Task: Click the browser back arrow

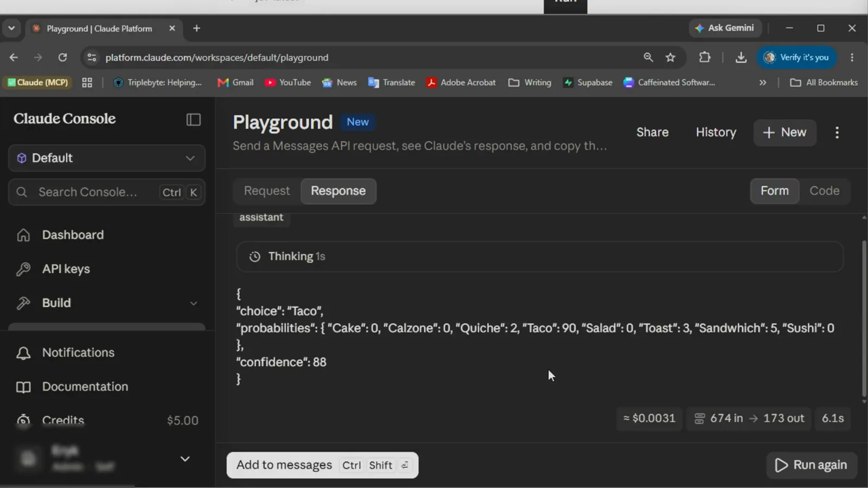Action: click(x=14, y=57)
